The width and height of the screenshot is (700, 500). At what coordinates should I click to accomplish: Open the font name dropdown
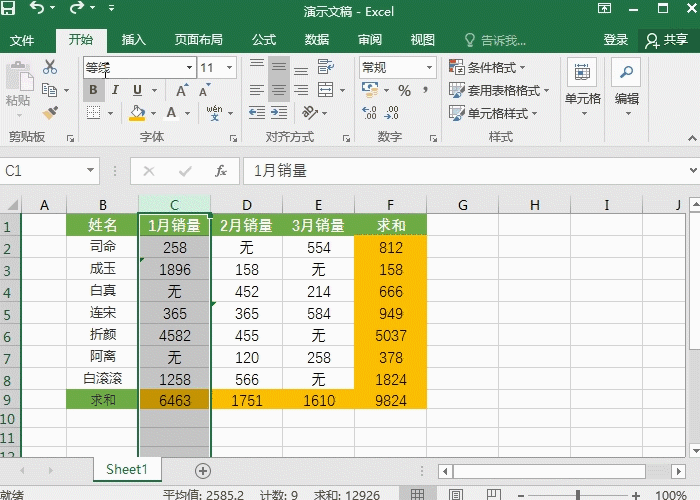click(189, 67)
